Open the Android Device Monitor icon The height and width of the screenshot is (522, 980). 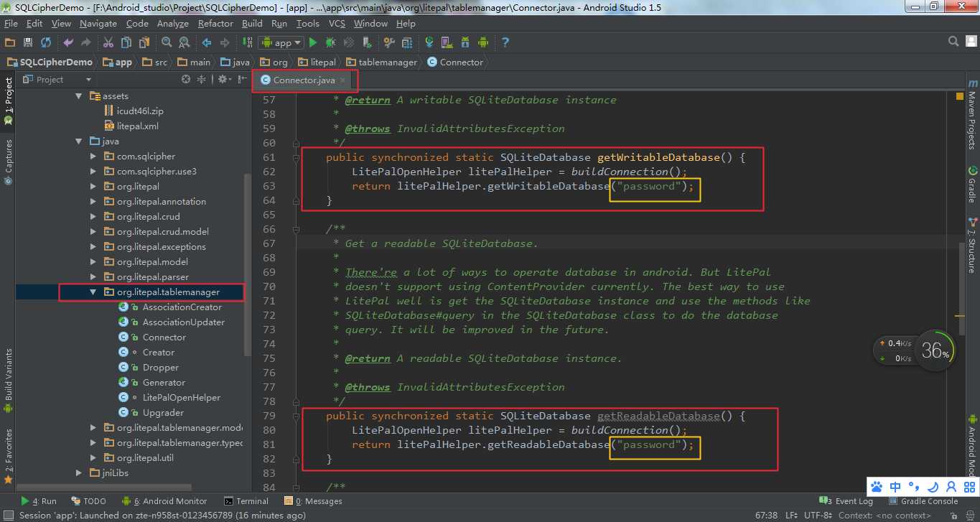(482, 43)
